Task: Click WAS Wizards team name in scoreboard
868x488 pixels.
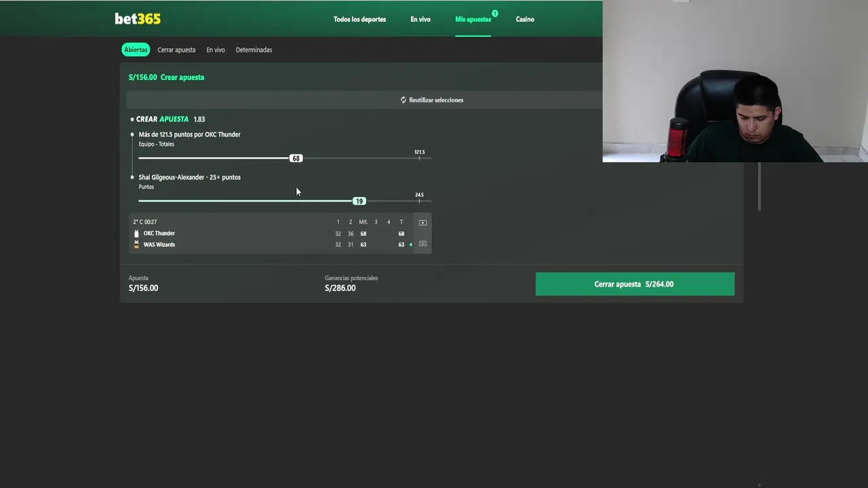Action: point(159,245)
